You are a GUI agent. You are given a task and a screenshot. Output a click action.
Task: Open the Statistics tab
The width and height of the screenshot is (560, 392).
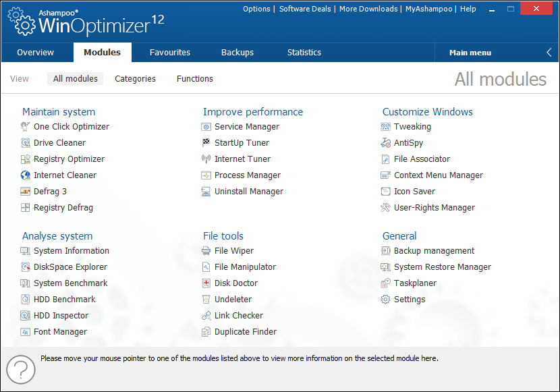(304, 53)
